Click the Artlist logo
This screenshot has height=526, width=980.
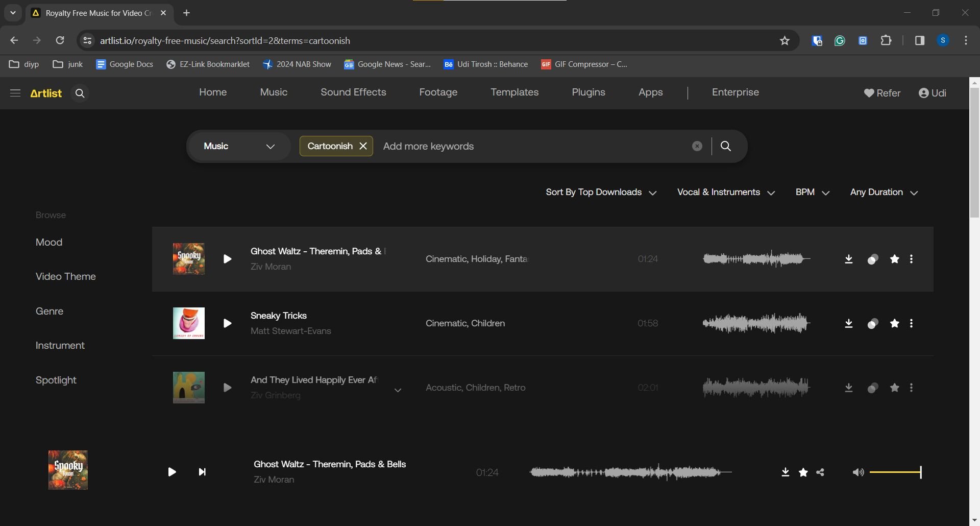coord(46,93)
